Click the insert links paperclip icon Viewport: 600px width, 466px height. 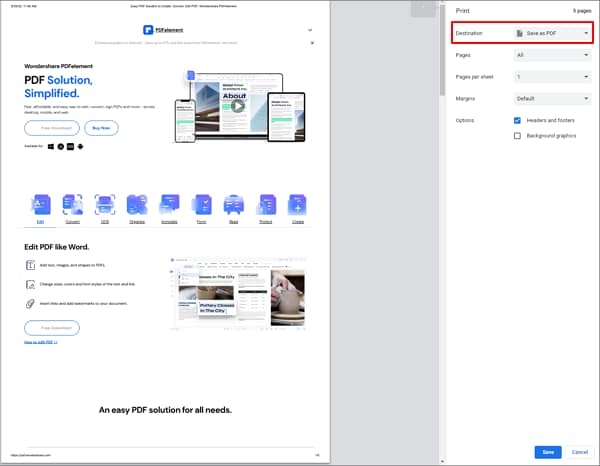[30, 304]
